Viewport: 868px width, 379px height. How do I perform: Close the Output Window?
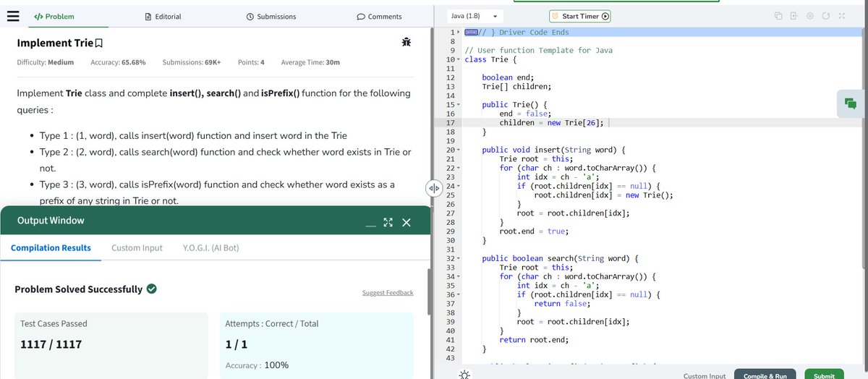click(x=406, y=222)
